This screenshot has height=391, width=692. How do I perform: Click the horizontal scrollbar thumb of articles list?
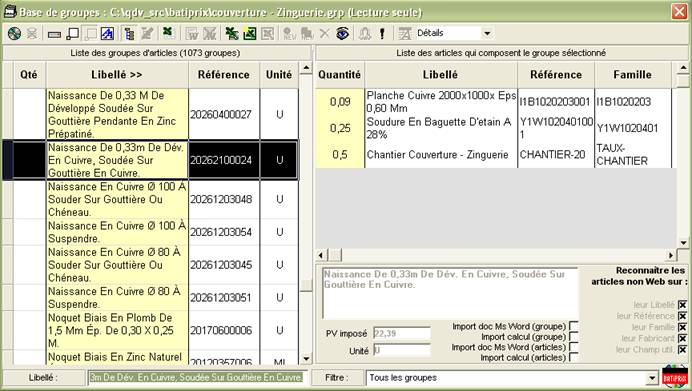335,255
